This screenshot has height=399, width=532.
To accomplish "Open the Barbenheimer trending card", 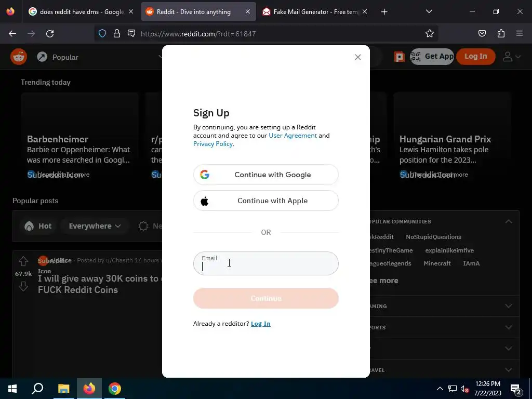I will (x=79, y=136).
